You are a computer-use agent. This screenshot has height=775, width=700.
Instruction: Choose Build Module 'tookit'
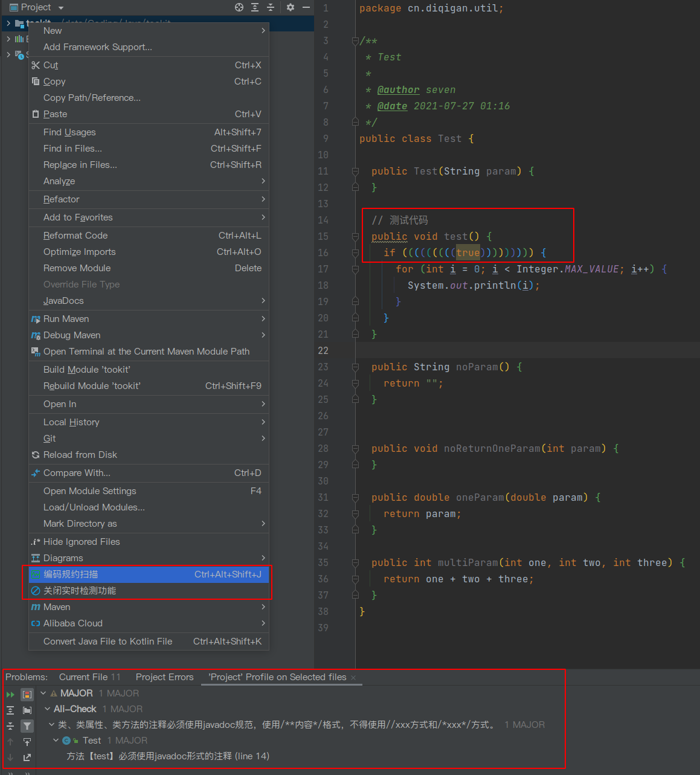(x=149, y=370)
